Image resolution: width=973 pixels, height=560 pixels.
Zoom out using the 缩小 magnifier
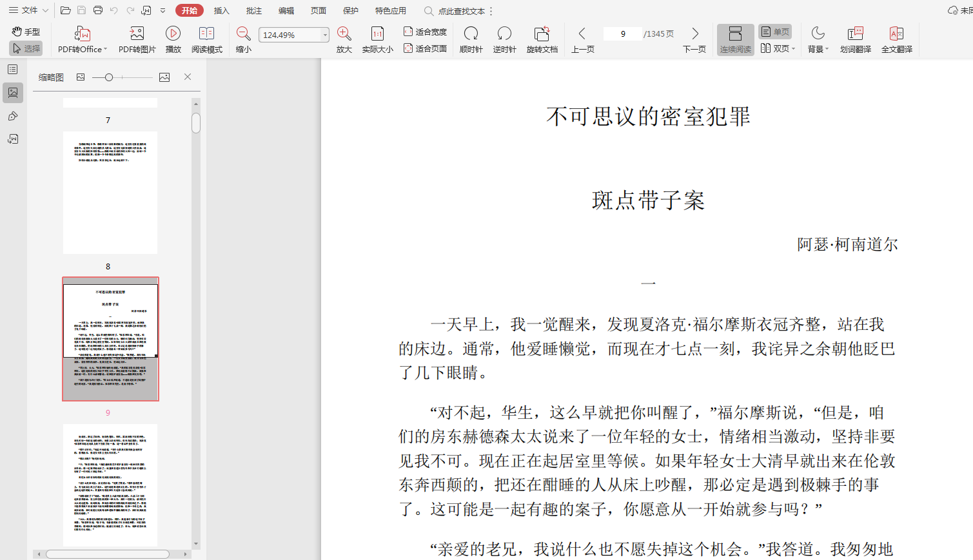[244, 39]
